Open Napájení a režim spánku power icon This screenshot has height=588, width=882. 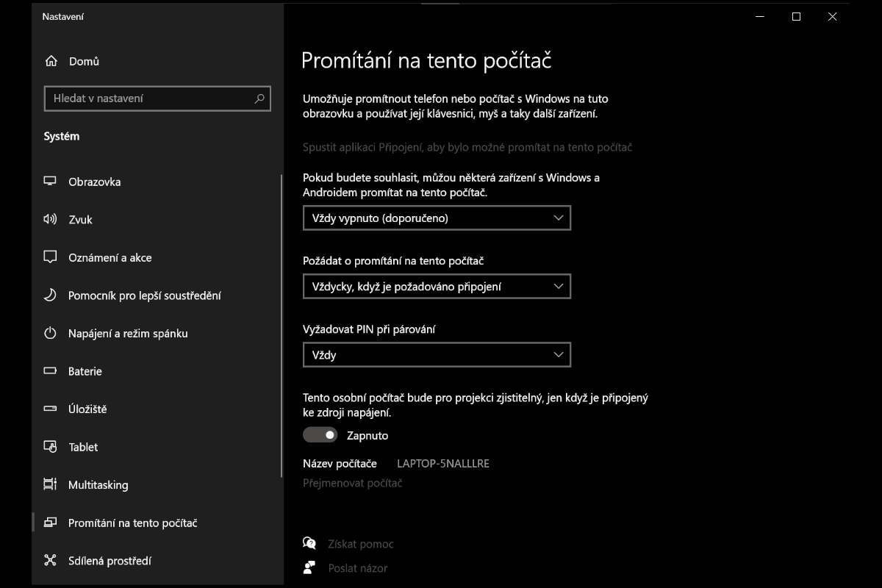coord(50,333)
